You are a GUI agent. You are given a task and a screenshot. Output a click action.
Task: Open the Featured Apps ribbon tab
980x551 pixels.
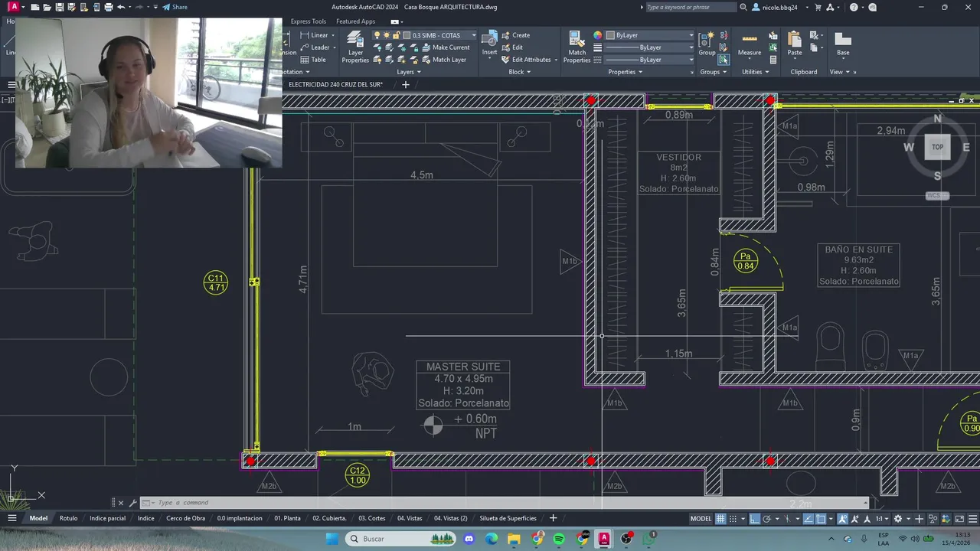click(x=355, y=21)
